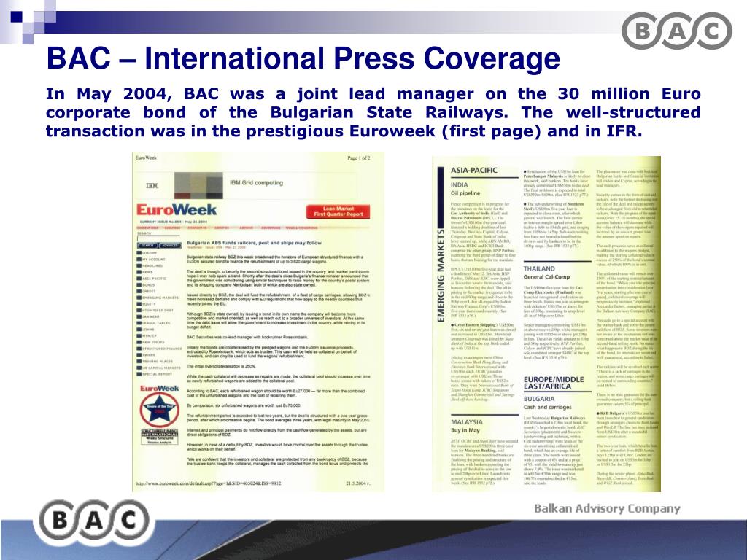Open Advertising in EuroWeek top nav
This screenshot has width=747, height=560.
coord(271,227)
